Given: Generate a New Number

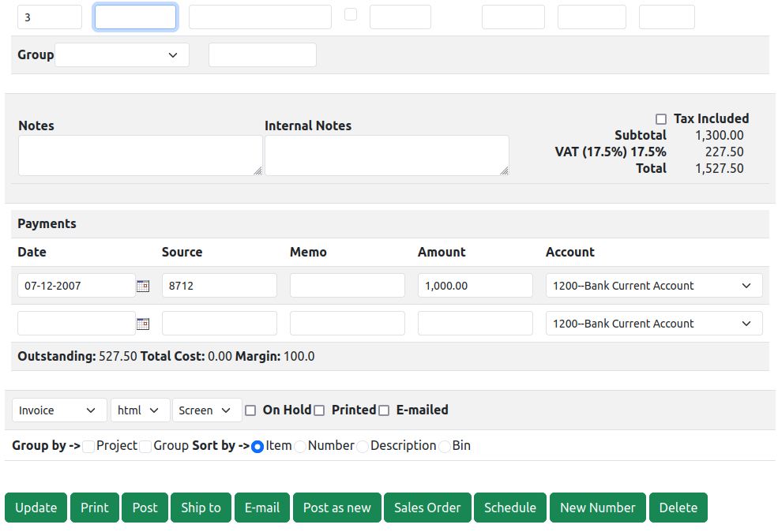Looking at the screenshot, I should 597,508.
